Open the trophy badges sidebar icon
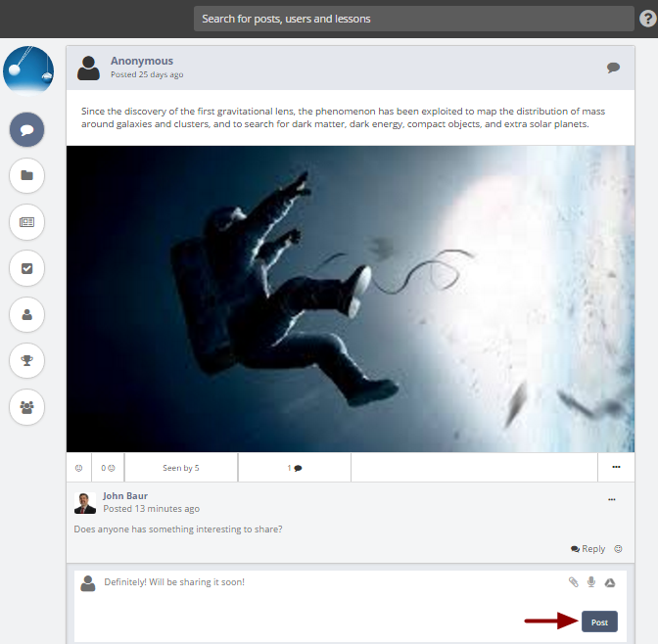Viewport: 658px width, 644px height. click(x=26, y=360)
